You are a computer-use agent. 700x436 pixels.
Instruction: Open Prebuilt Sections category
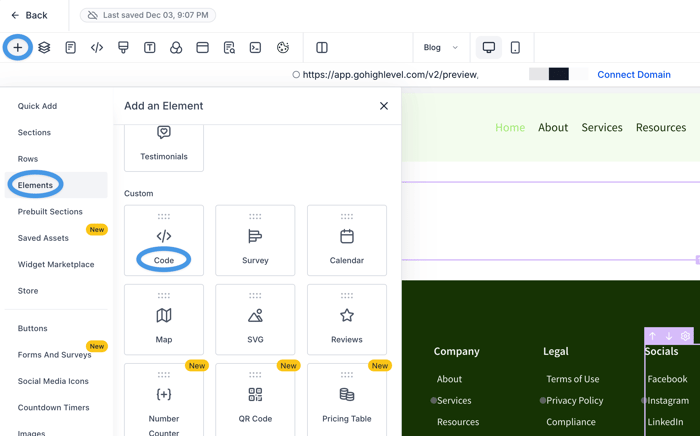pyautogui.click(x=50, y=212)
